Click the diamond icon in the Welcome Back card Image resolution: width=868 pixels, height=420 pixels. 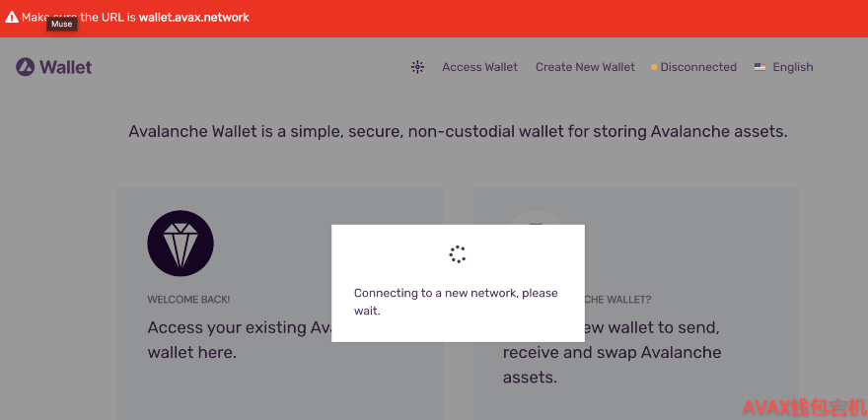[x=181, y=244]
